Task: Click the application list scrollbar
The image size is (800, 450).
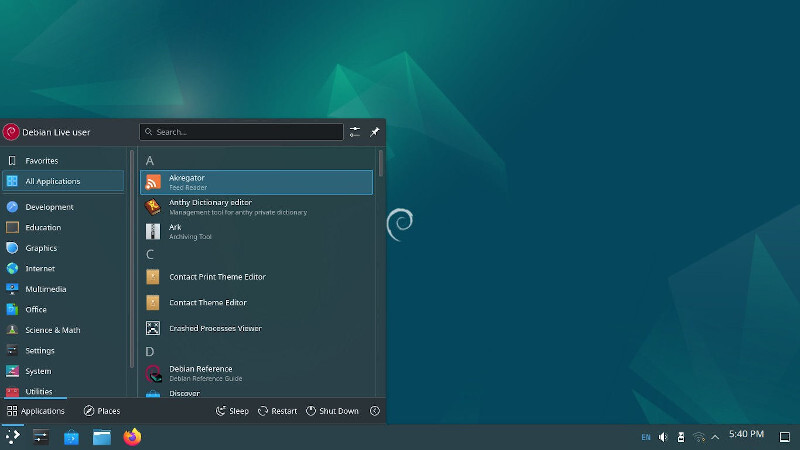Action: point(381,163)
